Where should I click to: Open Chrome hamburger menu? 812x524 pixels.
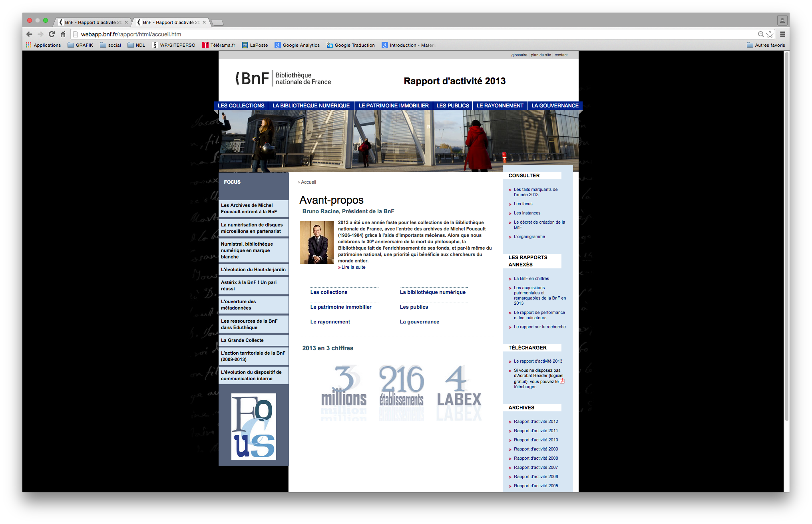782,34
